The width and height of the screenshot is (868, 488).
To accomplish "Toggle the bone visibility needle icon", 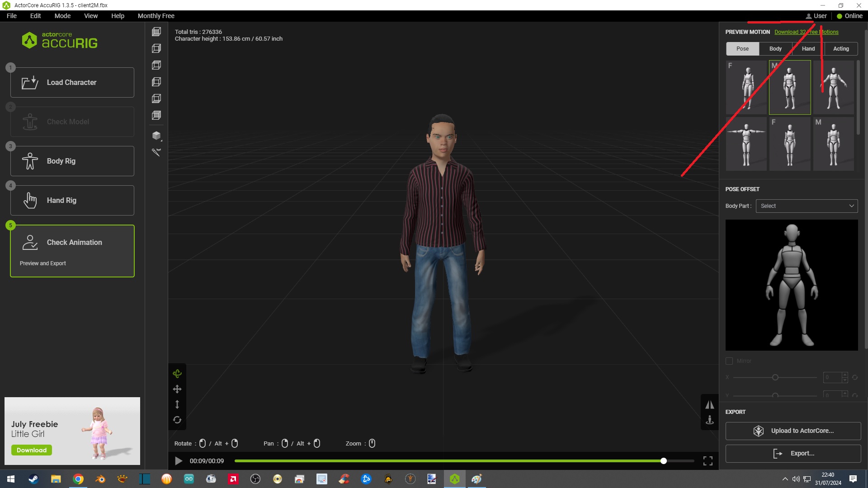I will coord(156,152).
